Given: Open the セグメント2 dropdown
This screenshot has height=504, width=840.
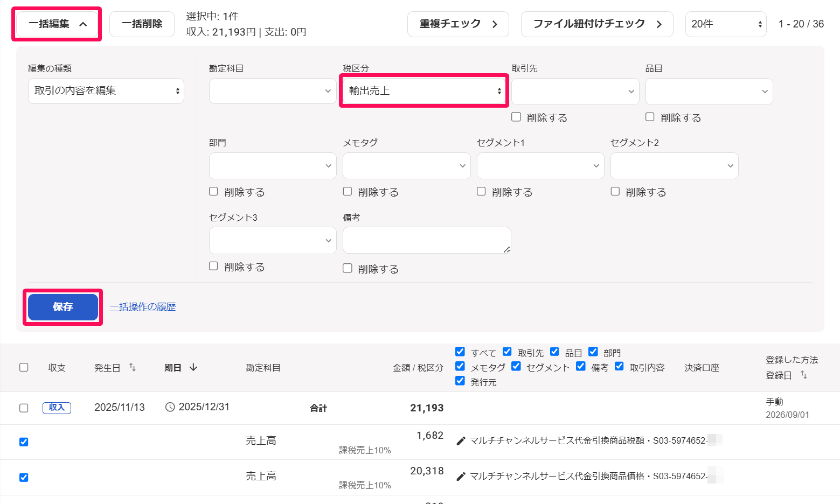Looking at the screenshot, I should point(675,166).
